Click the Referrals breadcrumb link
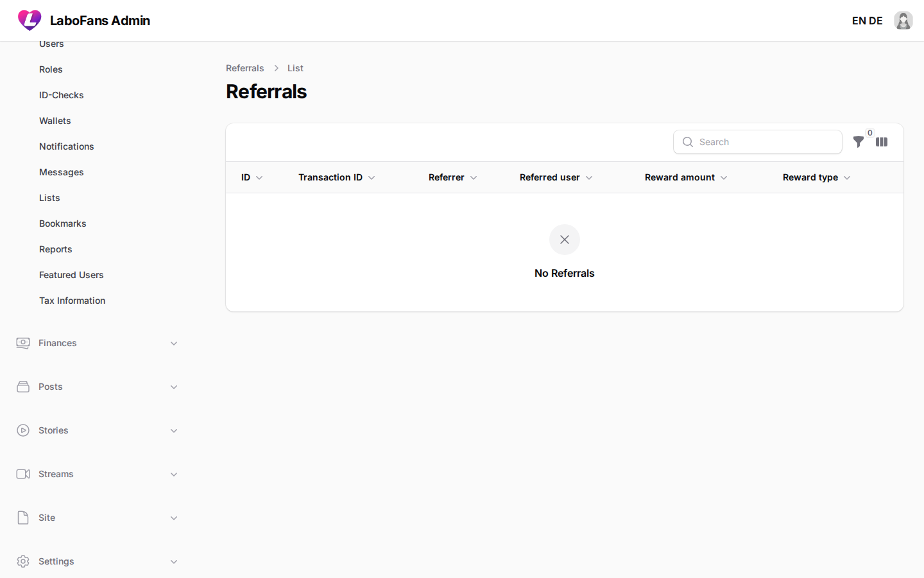The height and width of the screenshot is (578, 924). [x=245, y=68]
